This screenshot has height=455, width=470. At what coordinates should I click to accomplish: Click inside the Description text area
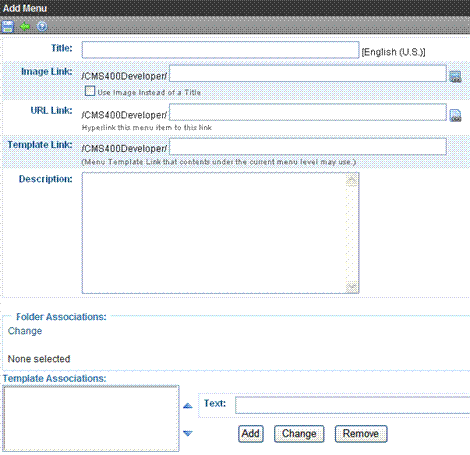click(214, 233)
